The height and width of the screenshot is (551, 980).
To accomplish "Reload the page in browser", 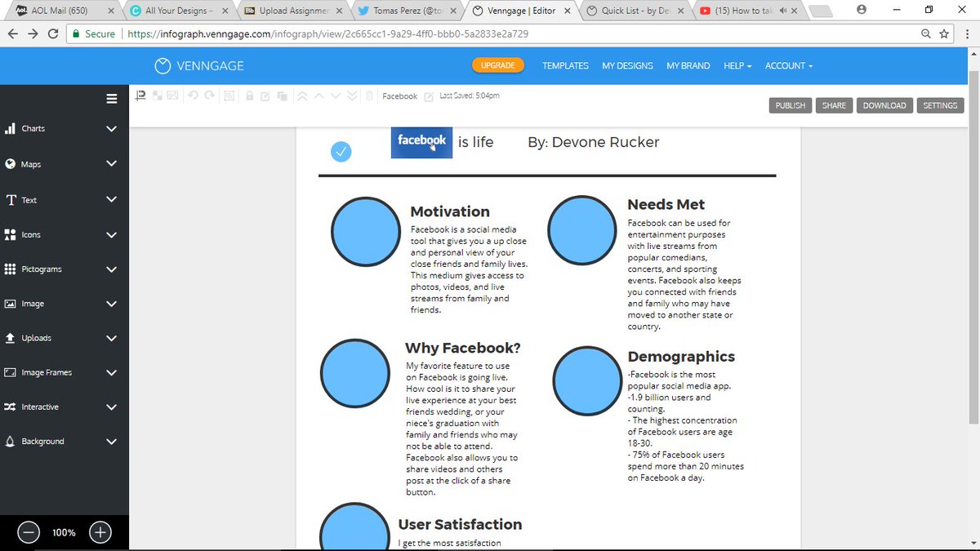I will 53,34.
